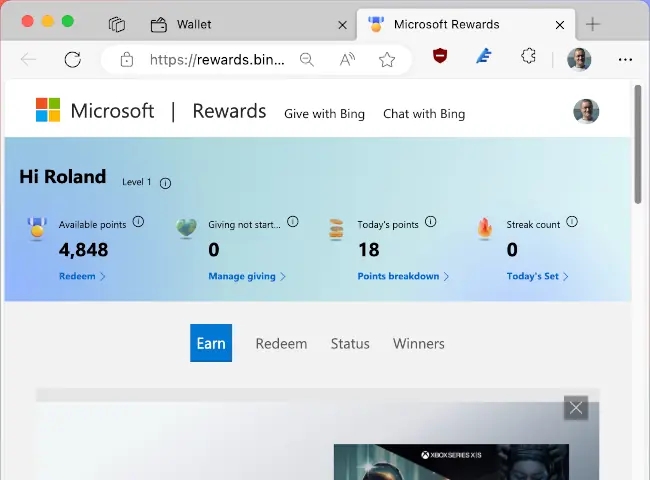Show Available points info icon
The image size is (650, 480).
pyautogui.click(x=138, y=222)
